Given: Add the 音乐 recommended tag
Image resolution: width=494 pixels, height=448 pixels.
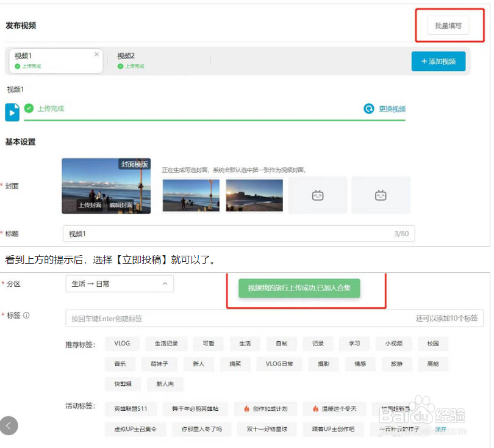Looking at the screenshot, I should tap(120, 364).
